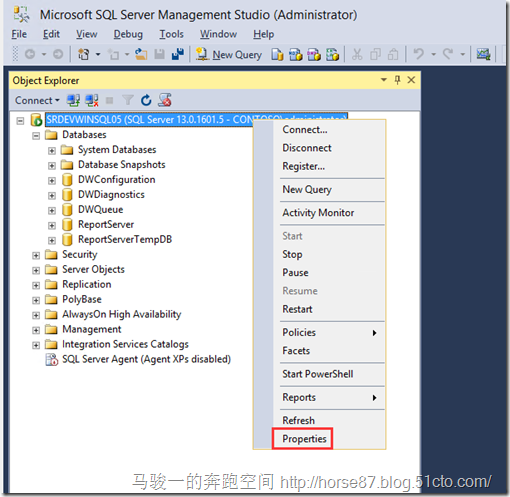Click the Policy Health State icon
The image size is (510, 497).
pyautogui.click(x=165, y=100)
